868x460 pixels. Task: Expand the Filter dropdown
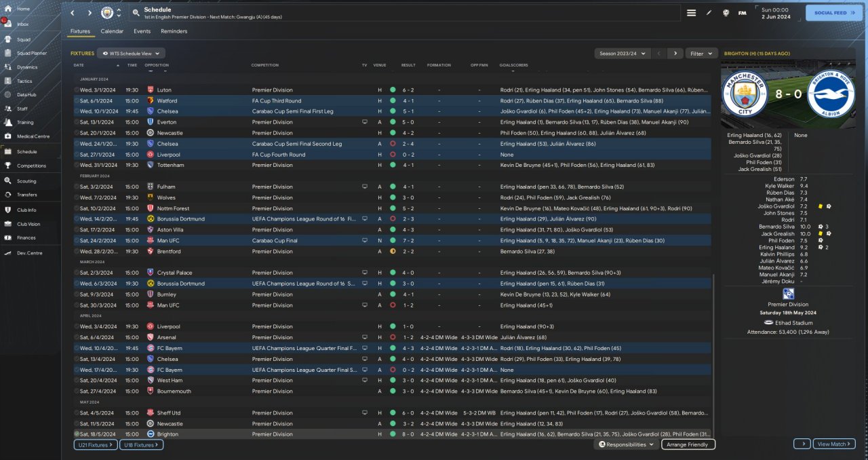click(x=701, y=53)
